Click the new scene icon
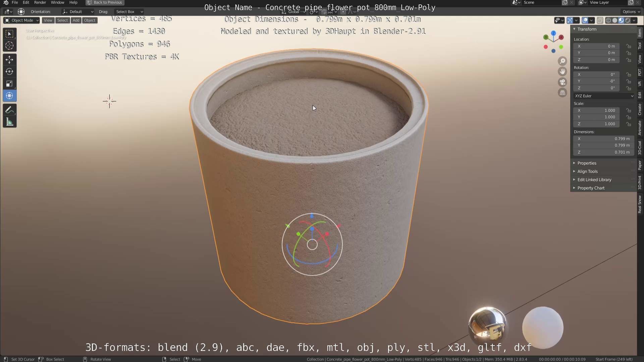This screenshot has height=362, width=644. tap(565, 2)
